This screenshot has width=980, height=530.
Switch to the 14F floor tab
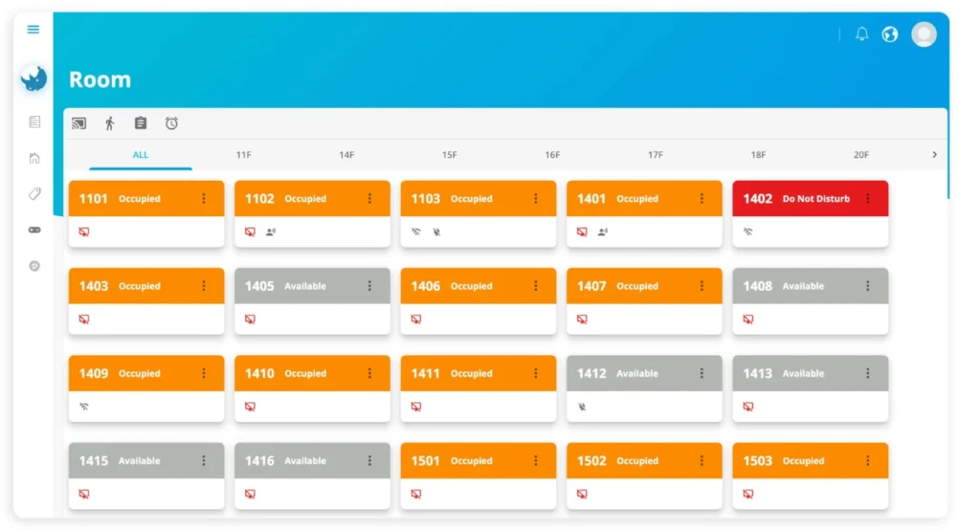coord(346,155)
